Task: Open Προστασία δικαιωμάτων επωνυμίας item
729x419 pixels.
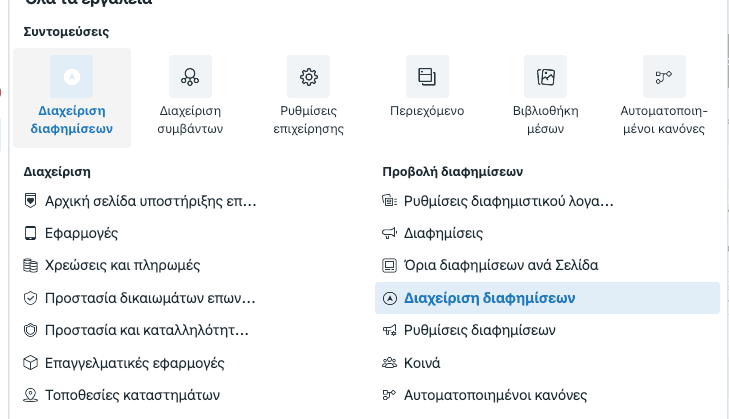Action: click(150, 298)
